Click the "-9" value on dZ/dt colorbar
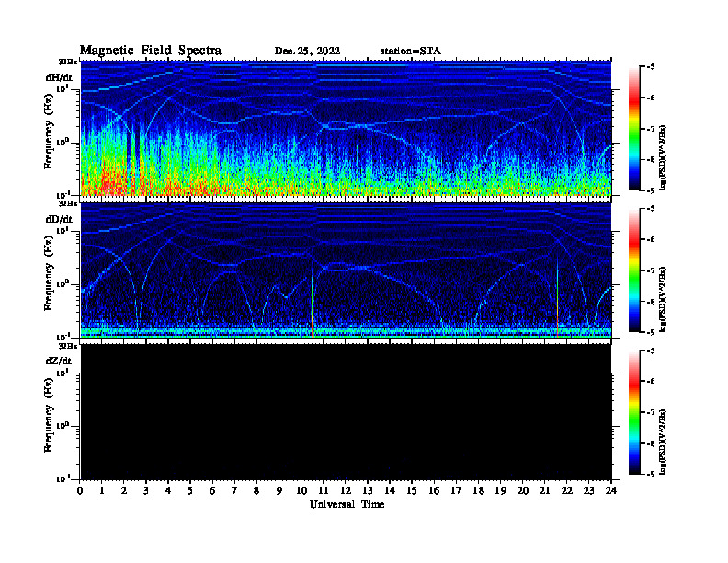Image resolution: width=728 pixels, height=563 pixels. pos(651,474)
